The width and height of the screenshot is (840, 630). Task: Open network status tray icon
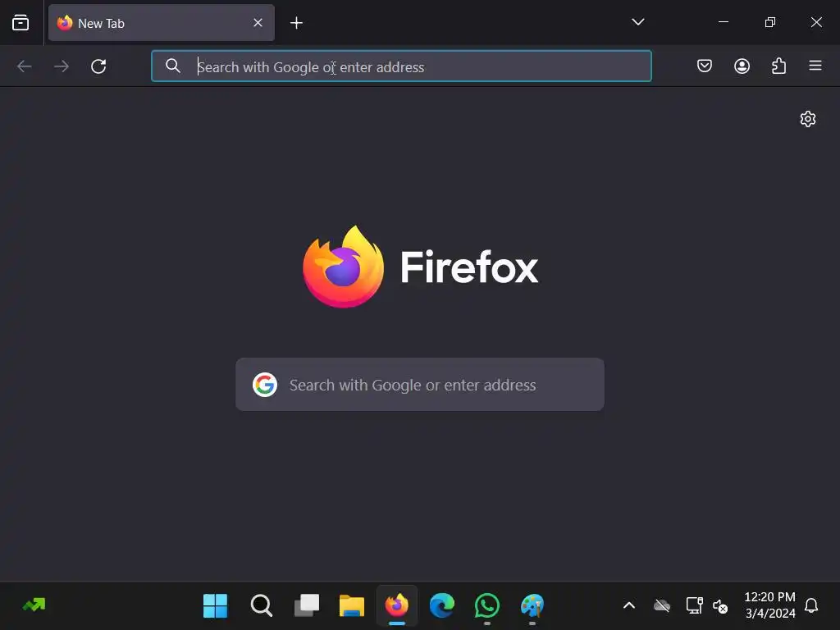tap(694, 605)
